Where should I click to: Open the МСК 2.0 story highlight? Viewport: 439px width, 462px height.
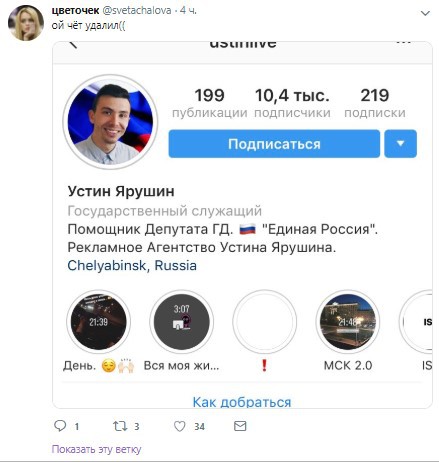[348, 322]
